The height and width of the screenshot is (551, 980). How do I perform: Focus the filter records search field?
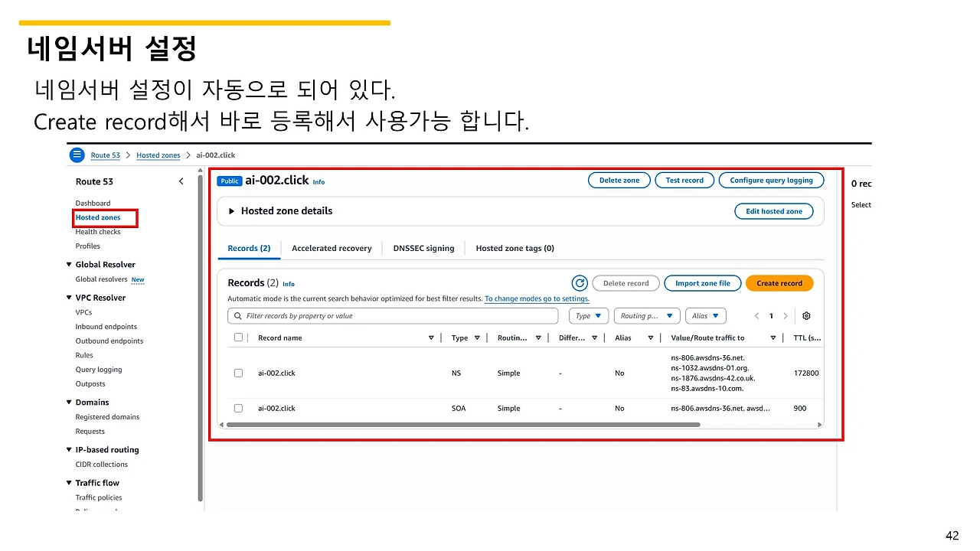393,316
